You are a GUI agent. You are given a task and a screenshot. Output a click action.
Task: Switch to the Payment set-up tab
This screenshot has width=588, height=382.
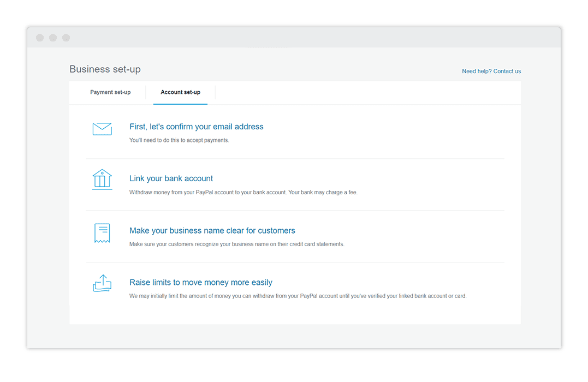click(x=110, y=92)
